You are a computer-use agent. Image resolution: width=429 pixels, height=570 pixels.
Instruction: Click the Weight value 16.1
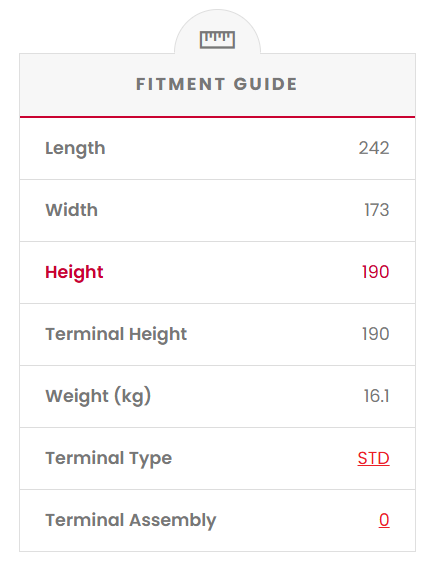click(377, 396)
